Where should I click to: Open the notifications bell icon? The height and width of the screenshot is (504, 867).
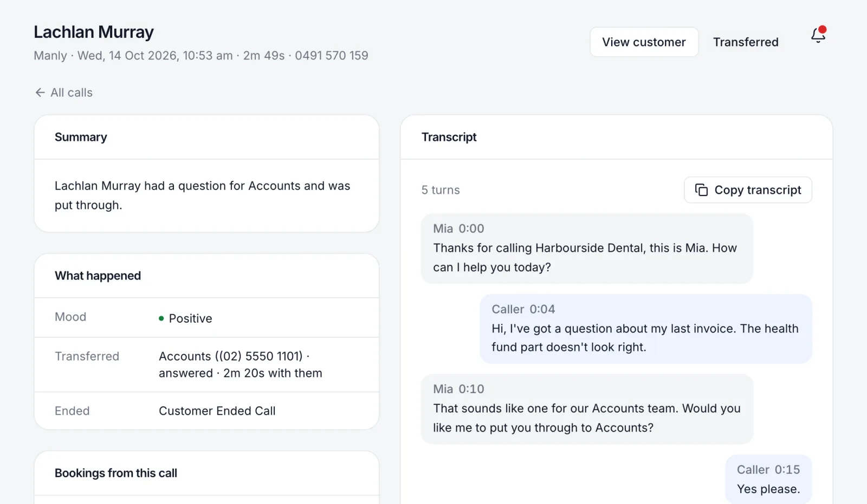(x=818, y=36)
